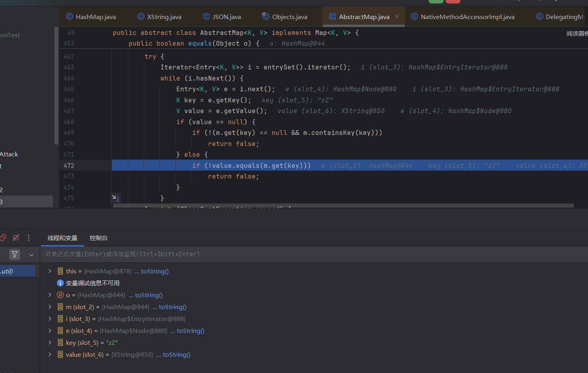588x373 pixels.
Task: Switch to the HashMap.java tab
Action: [95, 17]
